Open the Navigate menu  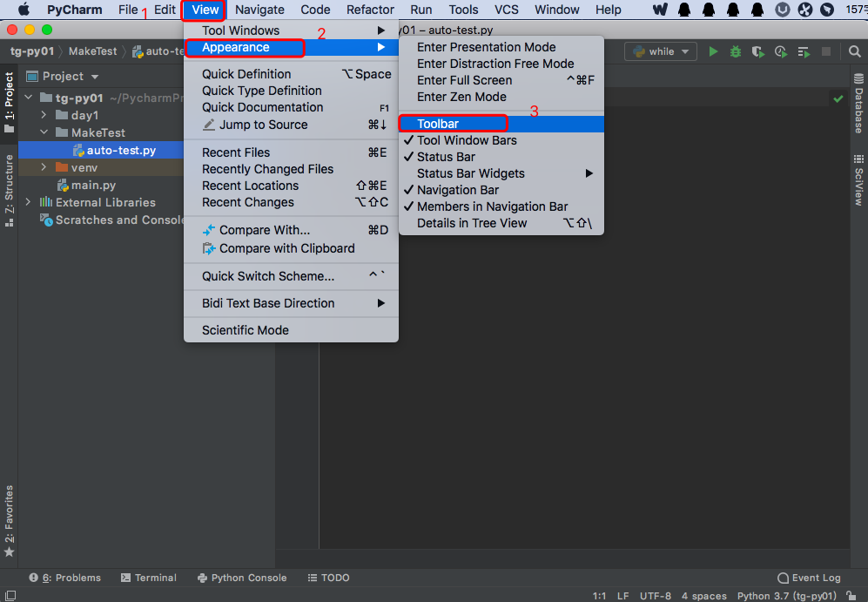pos(259,10)
